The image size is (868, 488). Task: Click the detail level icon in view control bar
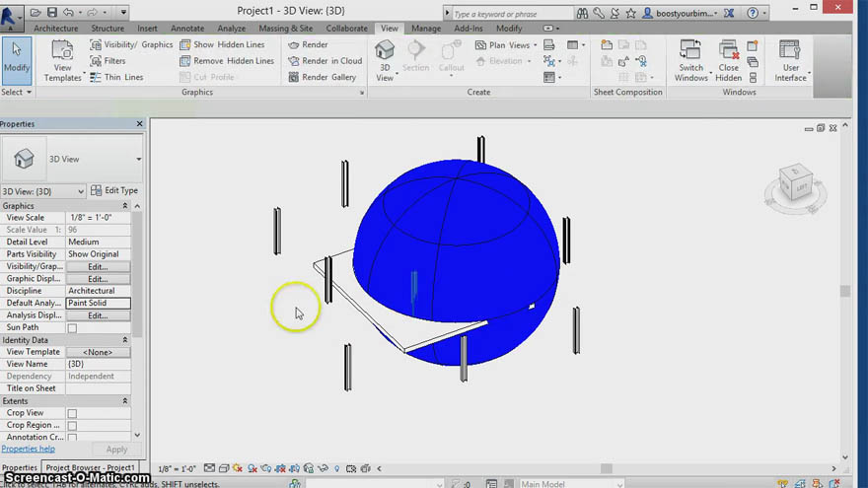209,468
